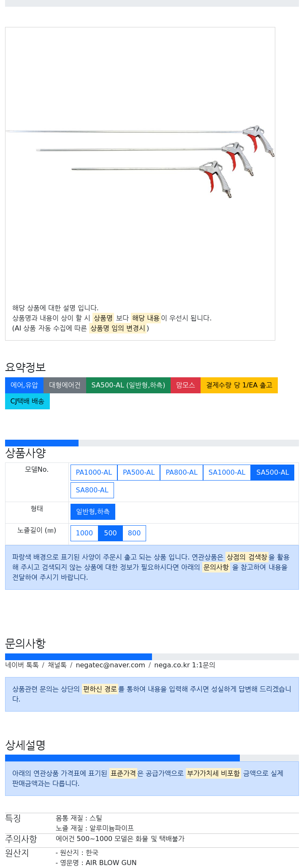Set nozzle length to 500

[x=110, y=533]
